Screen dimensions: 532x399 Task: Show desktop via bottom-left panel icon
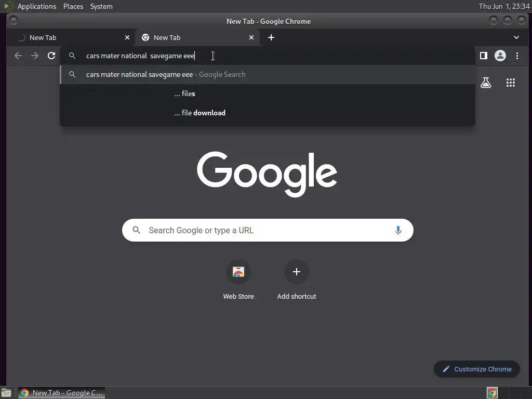[x=6, y=393]
